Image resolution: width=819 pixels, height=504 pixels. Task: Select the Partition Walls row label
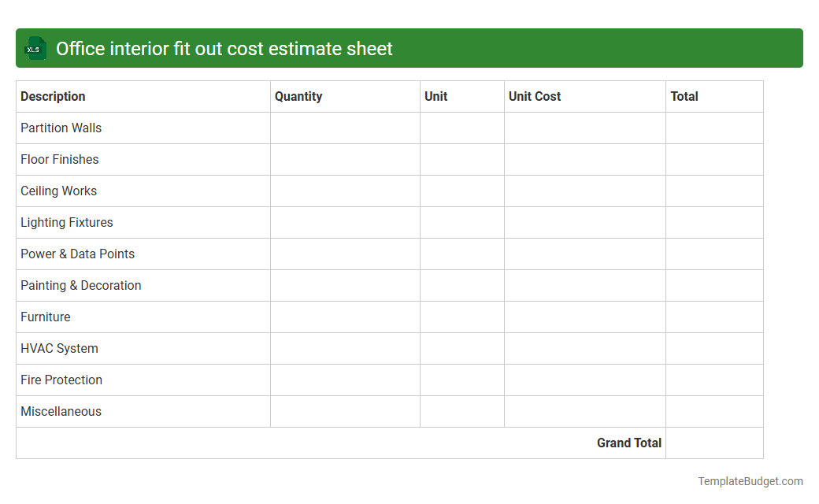61,128
